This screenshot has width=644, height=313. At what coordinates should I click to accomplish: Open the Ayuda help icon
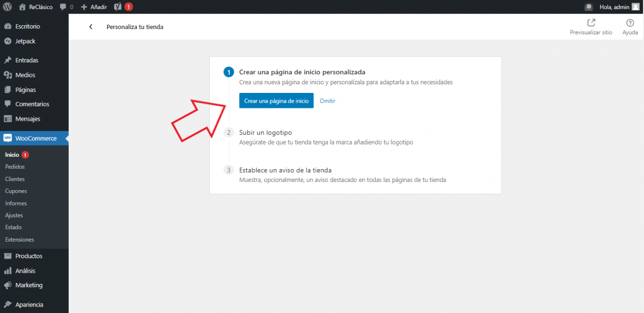(x=630, y=23)
